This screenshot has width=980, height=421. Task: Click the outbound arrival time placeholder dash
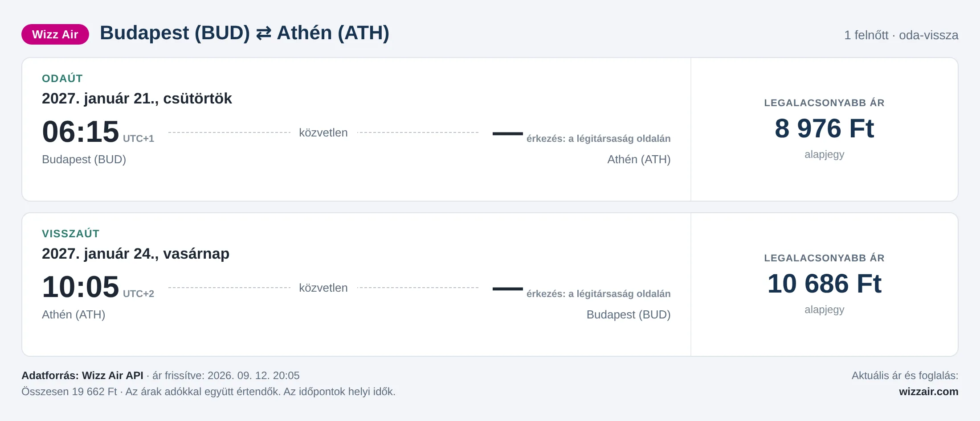click(508, 133)
